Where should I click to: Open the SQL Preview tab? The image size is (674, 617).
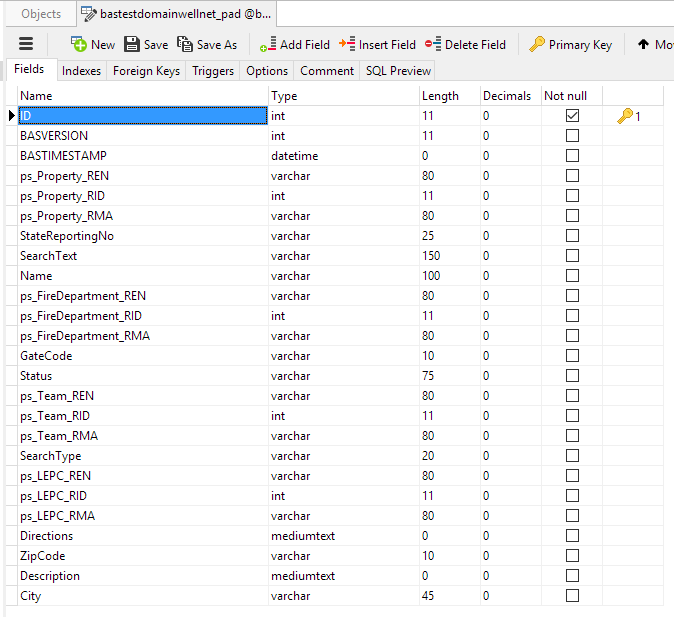coord(398,71)
